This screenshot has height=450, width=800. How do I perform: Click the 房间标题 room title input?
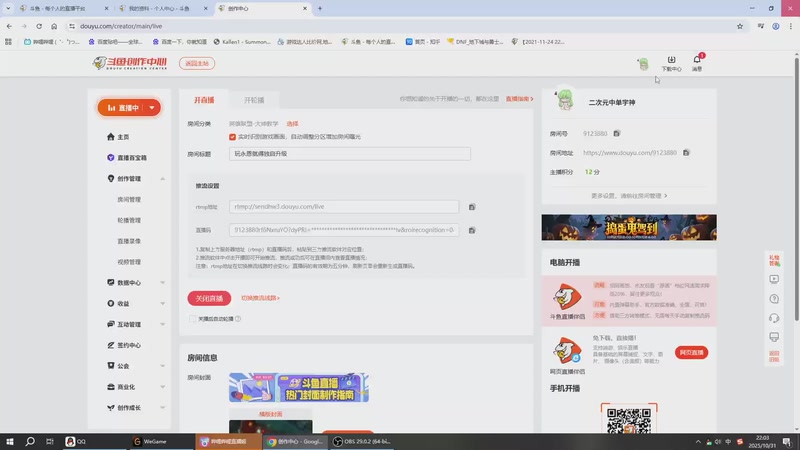pyautogui.click(x=349, y=154)
